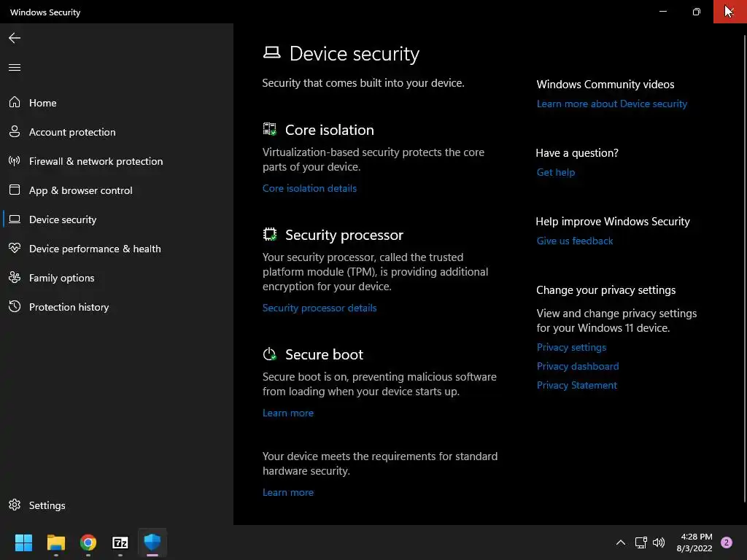This screenshot has width=747, height=560.
Task: Click the Home house icon
Action: (15, 102)
